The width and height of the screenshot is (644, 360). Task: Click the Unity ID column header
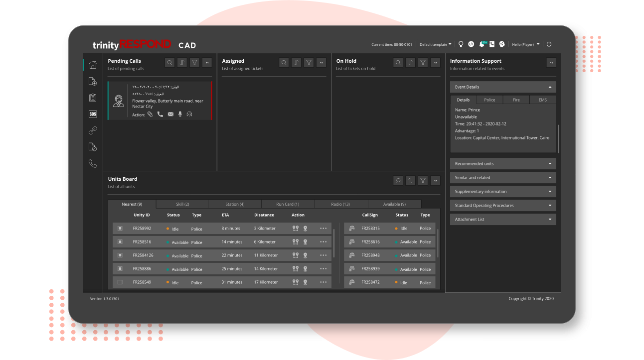tap(142, 215)
